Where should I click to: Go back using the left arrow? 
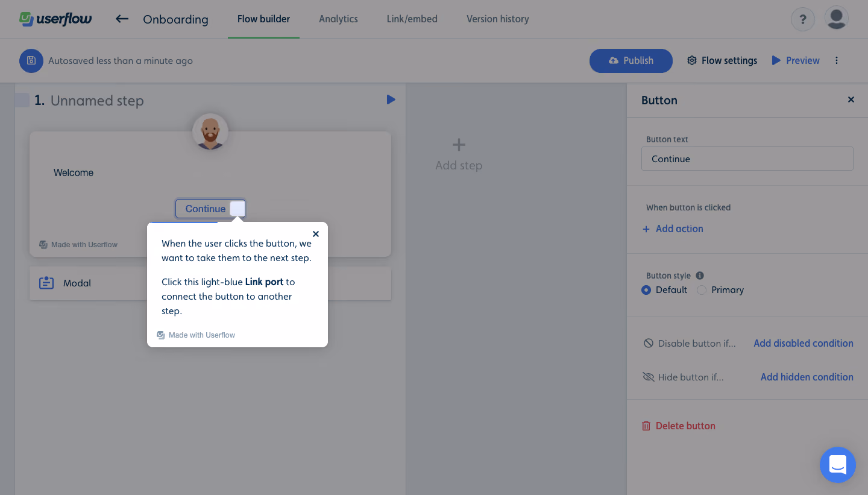coord(122,19)
